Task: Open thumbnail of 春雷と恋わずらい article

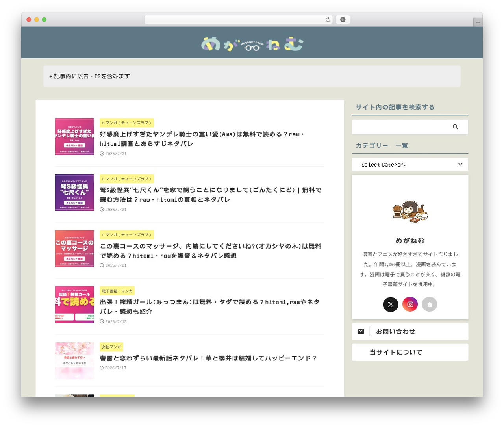Action: pyautogui.click(x=74, y=361)
